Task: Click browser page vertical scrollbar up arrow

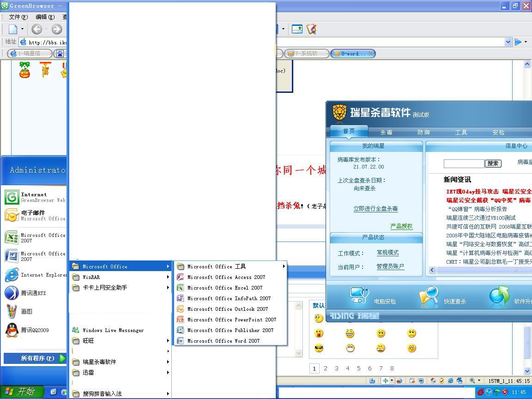Action: 527,64
